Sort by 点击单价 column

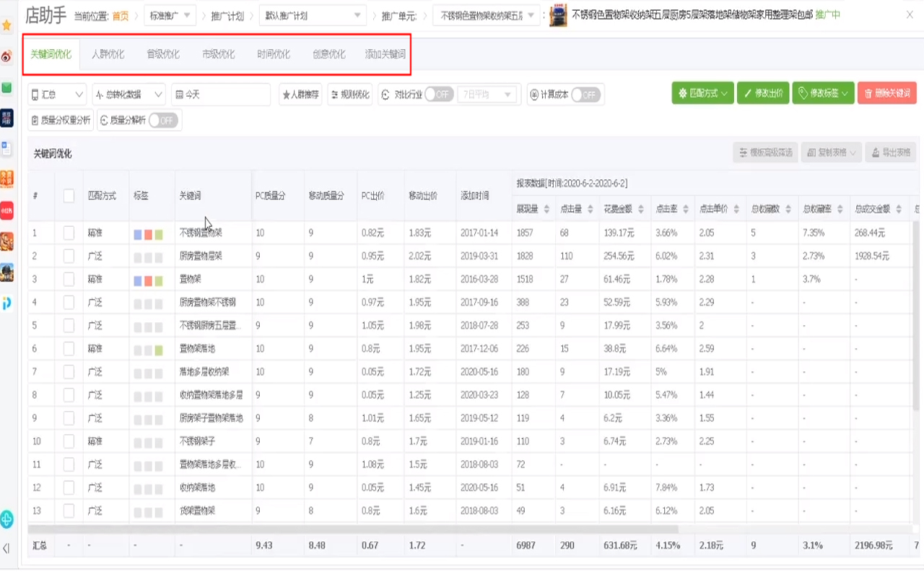(x=736, y=210)
